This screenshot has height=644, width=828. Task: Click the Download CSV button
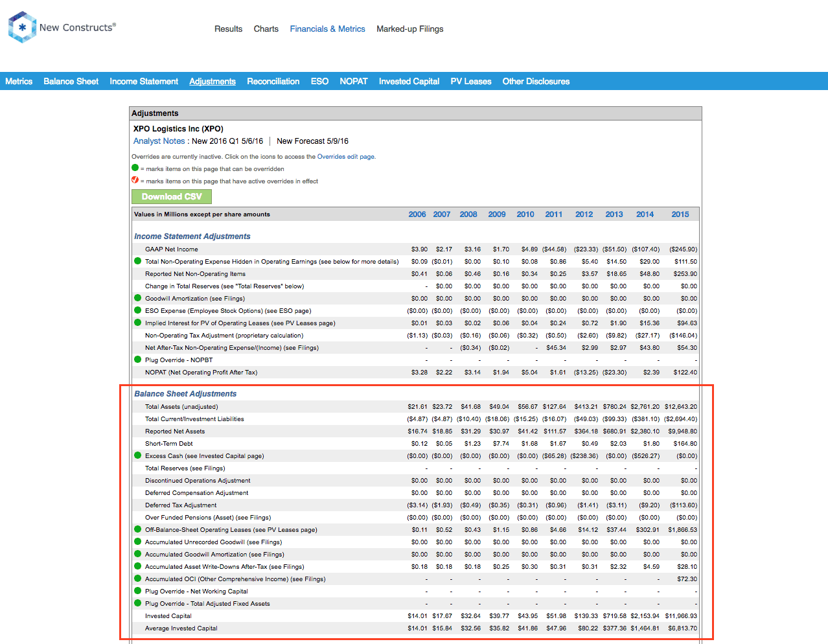click(x=172, y=196)
